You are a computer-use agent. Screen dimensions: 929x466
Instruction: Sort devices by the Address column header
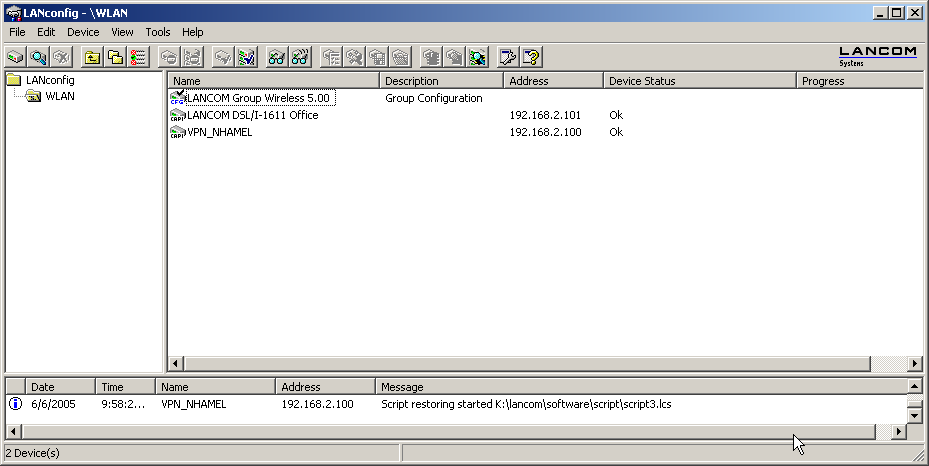tap(552, 81)
